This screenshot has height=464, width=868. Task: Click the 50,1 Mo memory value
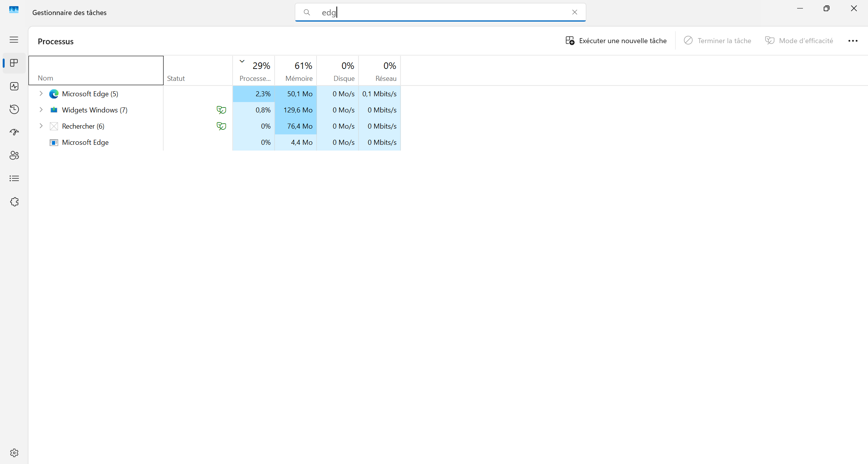[x=300, y=94]
